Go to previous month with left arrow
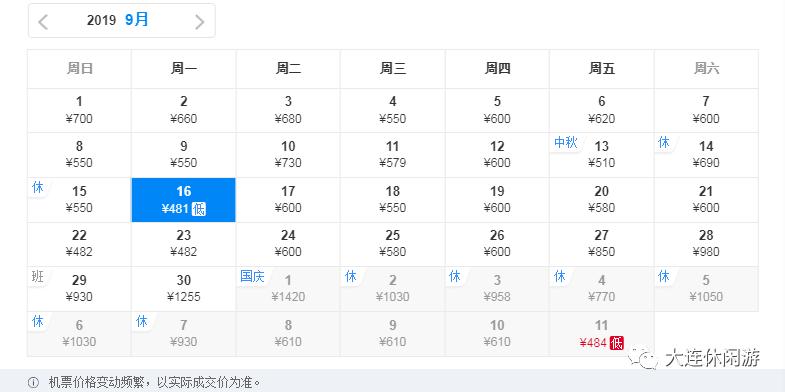This screenshot has height=392, width=785. [43, 22]
